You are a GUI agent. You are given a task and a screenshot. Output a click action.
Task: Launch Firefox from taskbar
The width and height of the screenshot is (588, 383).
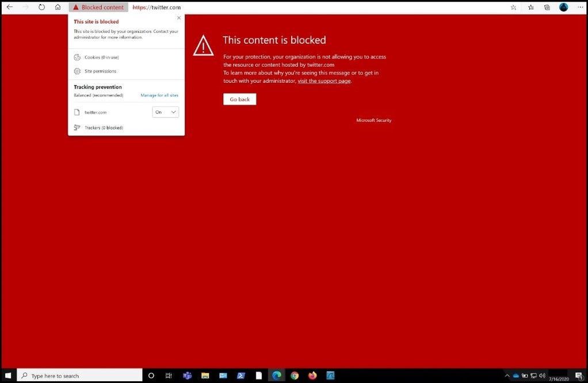[x=312, y=375]
